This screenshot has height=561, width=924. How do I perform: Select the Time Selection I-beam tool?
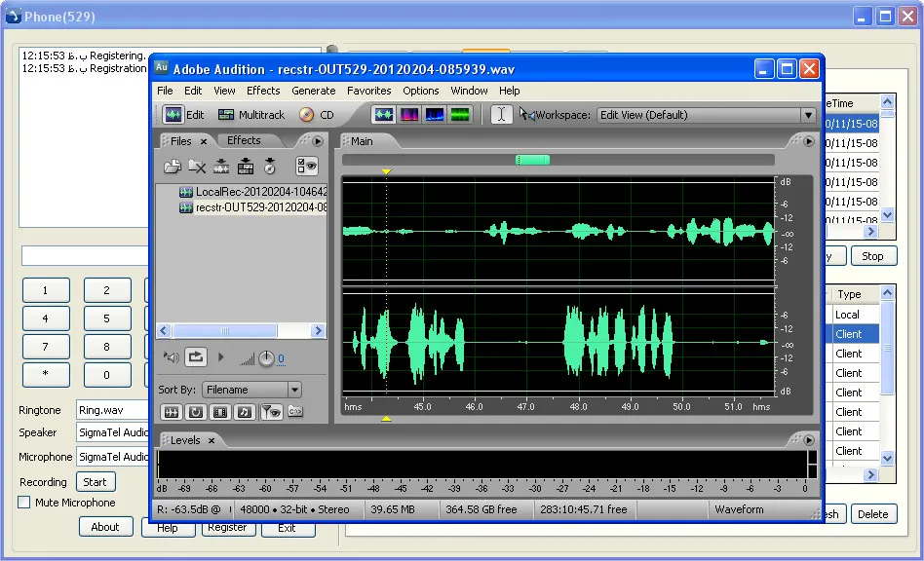[x=501, y=114]
